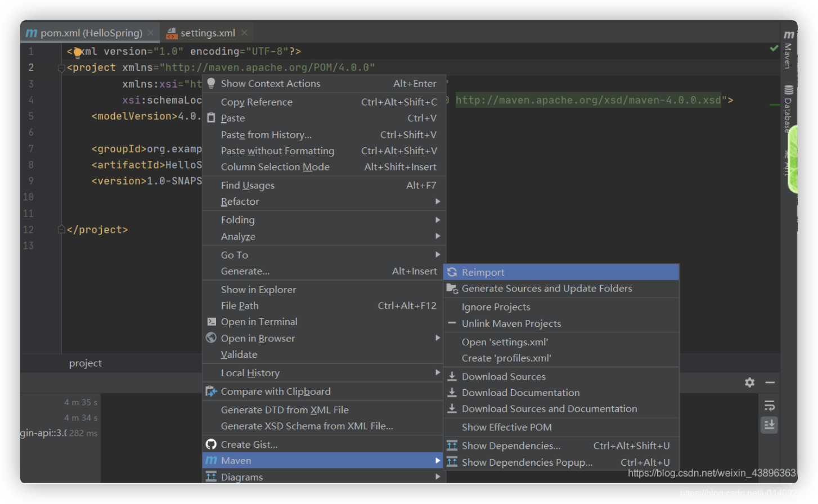
Task: Click the yellow intention bulb in editor
Action: pos(78,53)
